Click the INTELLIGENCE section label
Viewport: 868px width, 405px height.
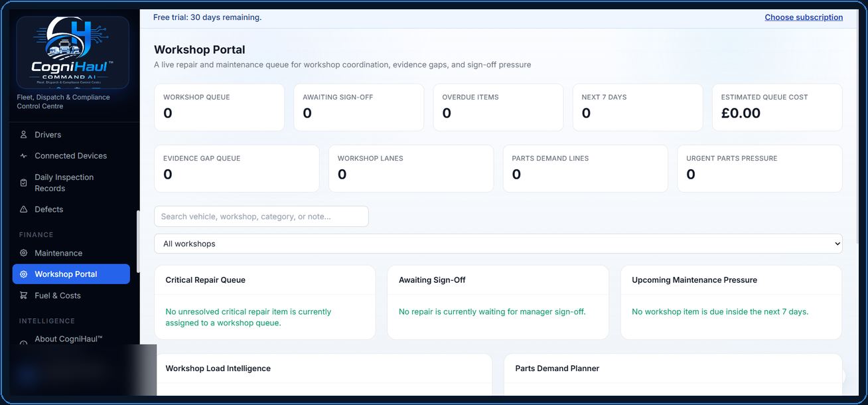pyautogui.click(x=46, y=321)
